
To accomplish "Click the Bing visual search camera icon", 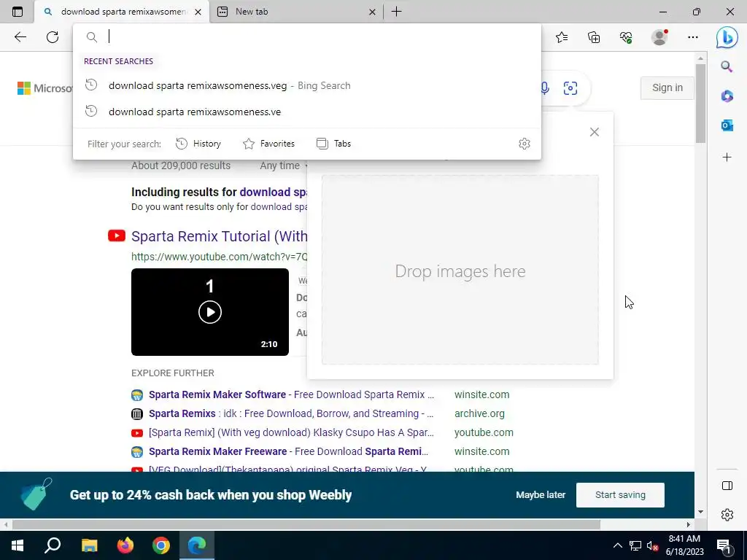I will pyautogui.click(x=570, y=88).
